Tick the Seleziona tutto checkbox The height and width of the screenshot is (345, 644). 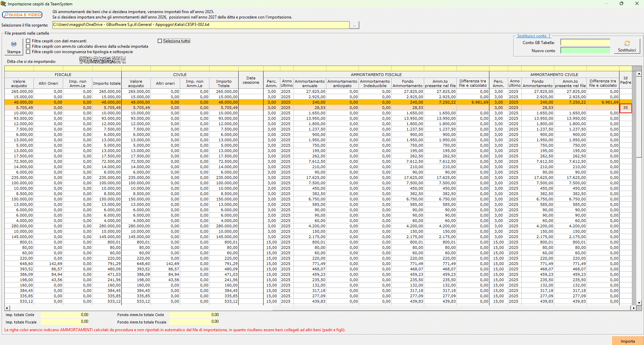[160, 41]
